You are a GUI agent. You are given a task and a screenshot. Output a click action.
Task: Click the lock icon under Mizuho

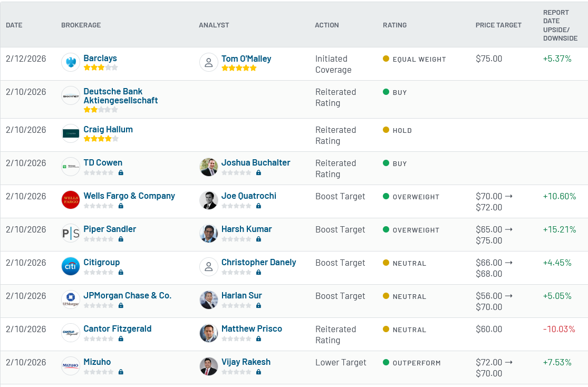[x=121, y=372]
